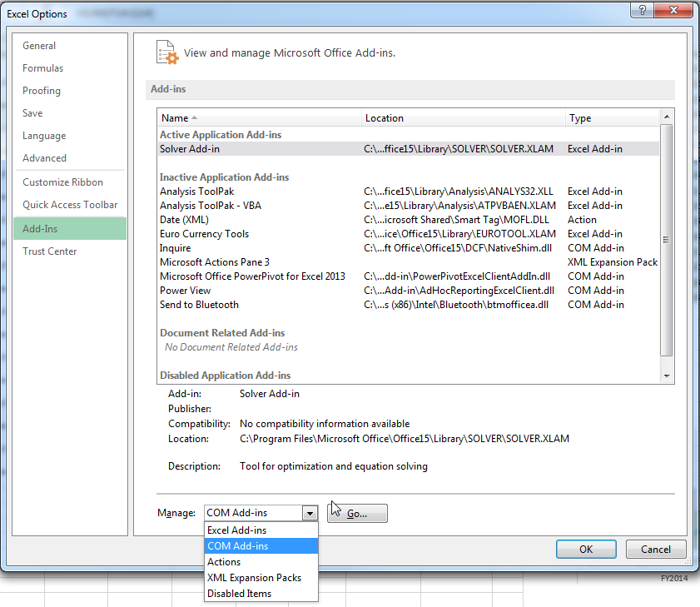Image resolution: width=700 pixels, height=607 pixels.
Task: Sort add-ins by the Type column
Action: [612, 118]
